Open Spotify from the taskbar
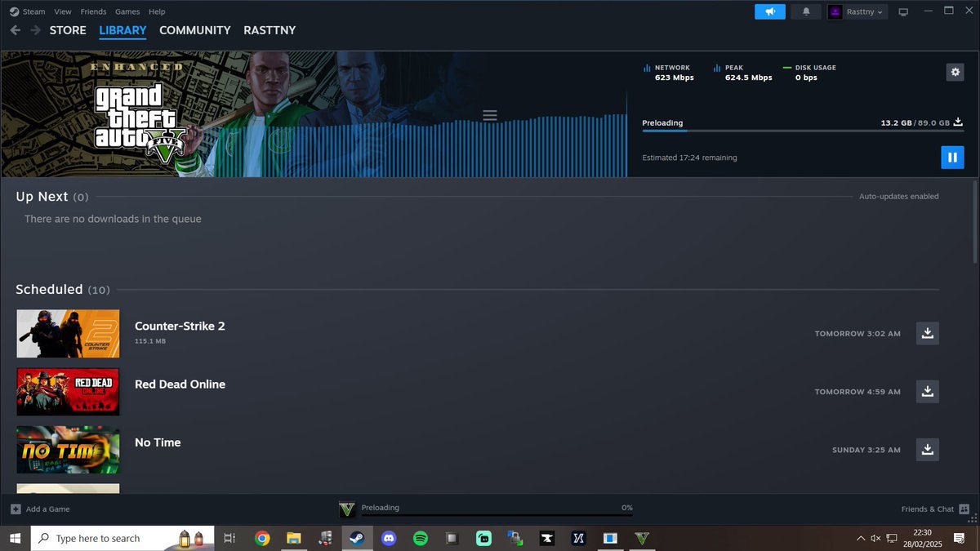The image size is (980, 551). tap(421, 538)
